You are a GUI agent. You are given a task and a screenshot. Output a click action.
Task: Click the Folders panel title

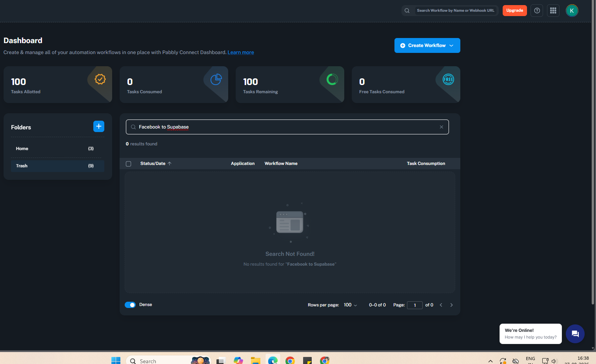[x=21, y=127]
